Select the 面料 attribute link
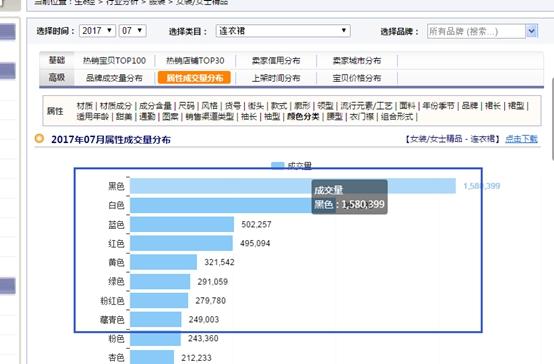This screenshot has height=364, width=554. (407, 106)
